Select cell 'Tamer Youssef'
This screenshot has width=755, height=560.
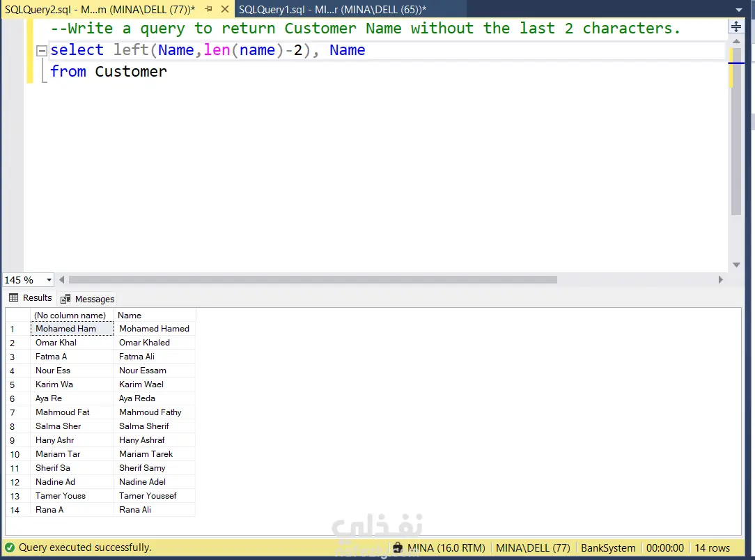pos(155,497)
